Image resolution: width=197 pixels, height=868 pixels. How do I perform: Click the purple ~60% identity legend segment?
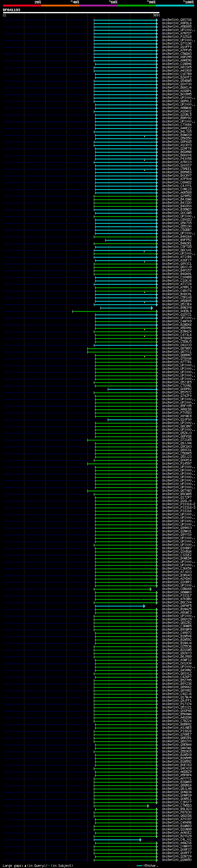point(98,6)
